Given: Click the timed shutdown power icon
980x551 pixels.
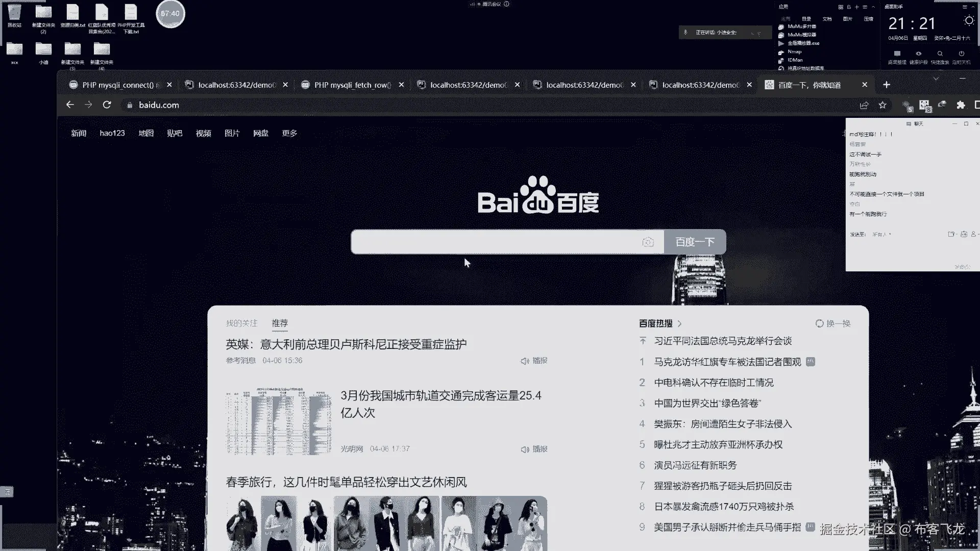Looking at the screenshot, I should pyautogui.click(x=962, y=54).
